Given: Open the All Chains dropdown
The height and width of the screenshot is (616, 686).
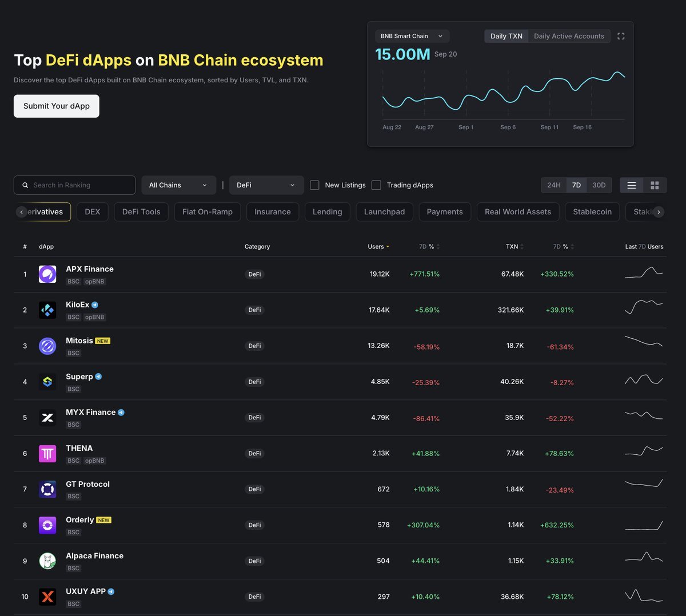Looking at the screenshot, I should pyautogui.click(x=179, y=185).
